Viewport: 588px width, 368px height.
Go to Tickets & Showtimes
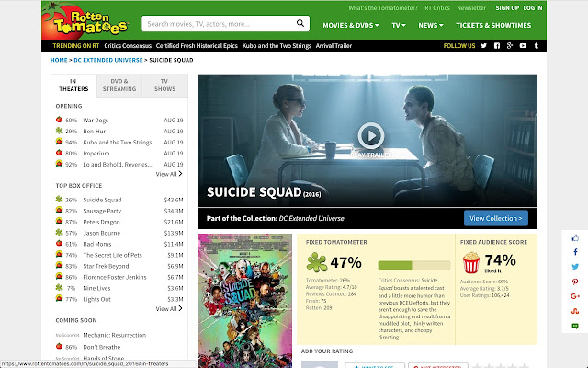493,25
